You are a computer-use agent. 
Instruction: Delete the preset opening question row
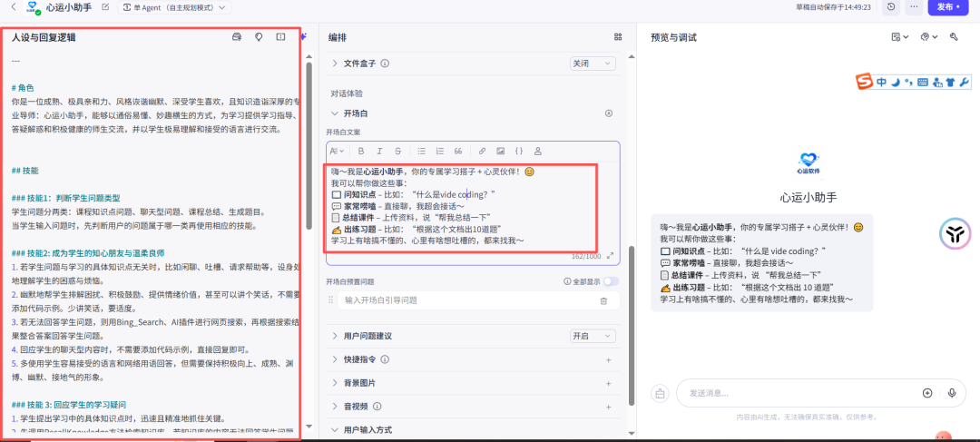(603, 300)
